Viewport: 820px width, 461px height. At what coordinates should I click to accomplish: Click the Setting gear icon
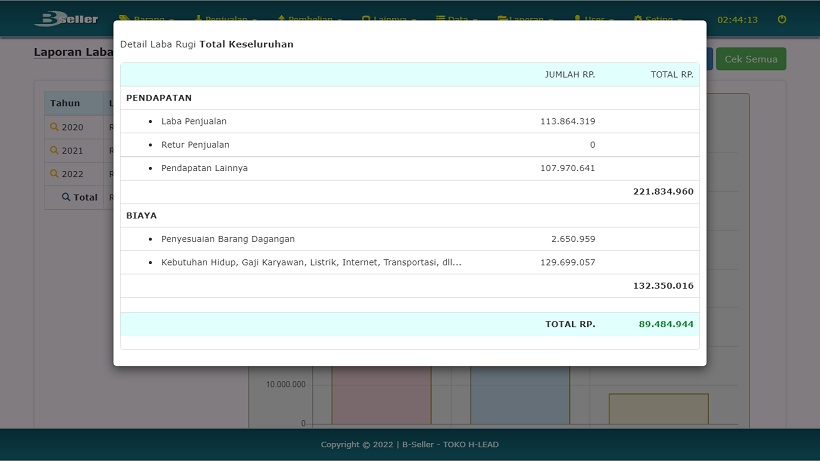click(639, 19)
